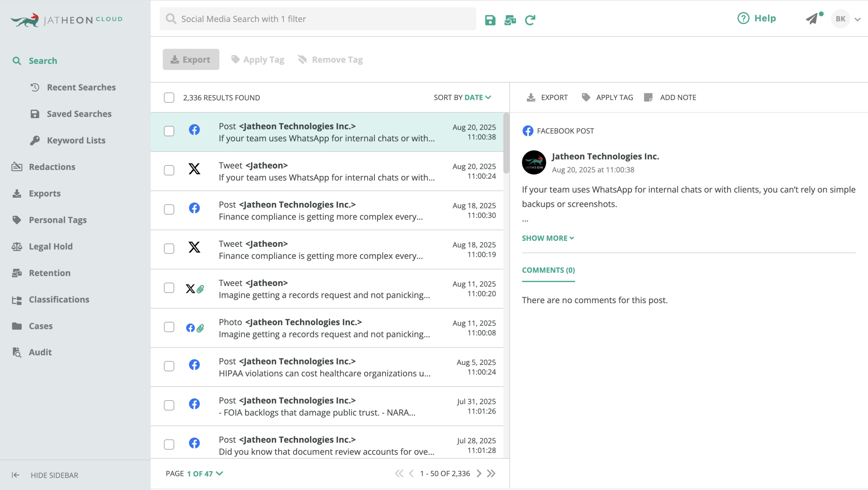Viewport: 868px width, 490px height.
Task: Click the Hide Sidebar collapse arrow icon
Action: click(16, 475)
